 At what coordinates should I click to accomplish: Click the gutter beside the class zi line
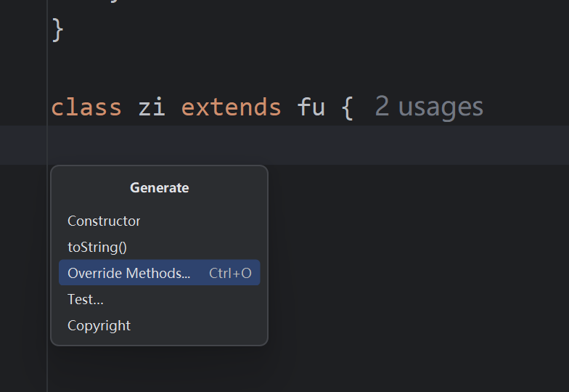[x=23, y=107]
